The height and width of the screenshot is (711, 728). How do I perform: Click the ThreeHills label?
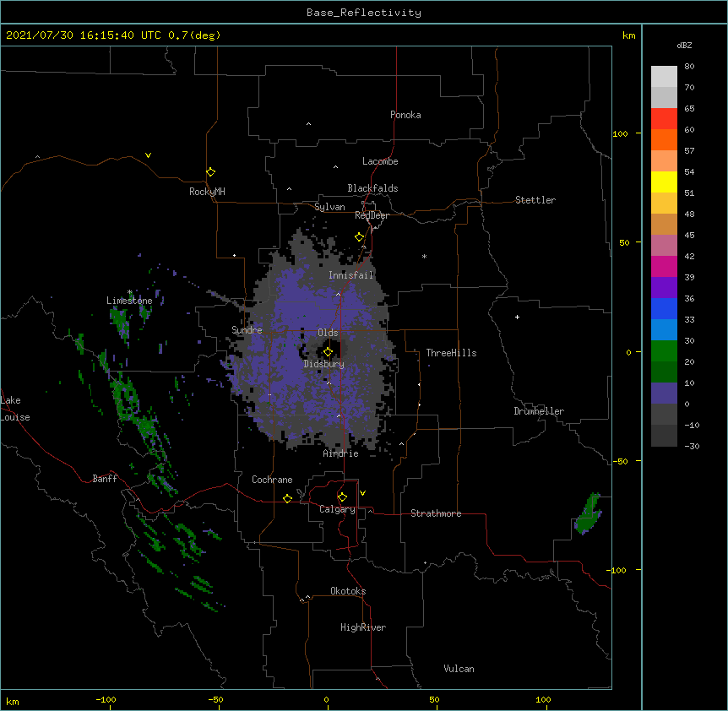pos(451,353)
